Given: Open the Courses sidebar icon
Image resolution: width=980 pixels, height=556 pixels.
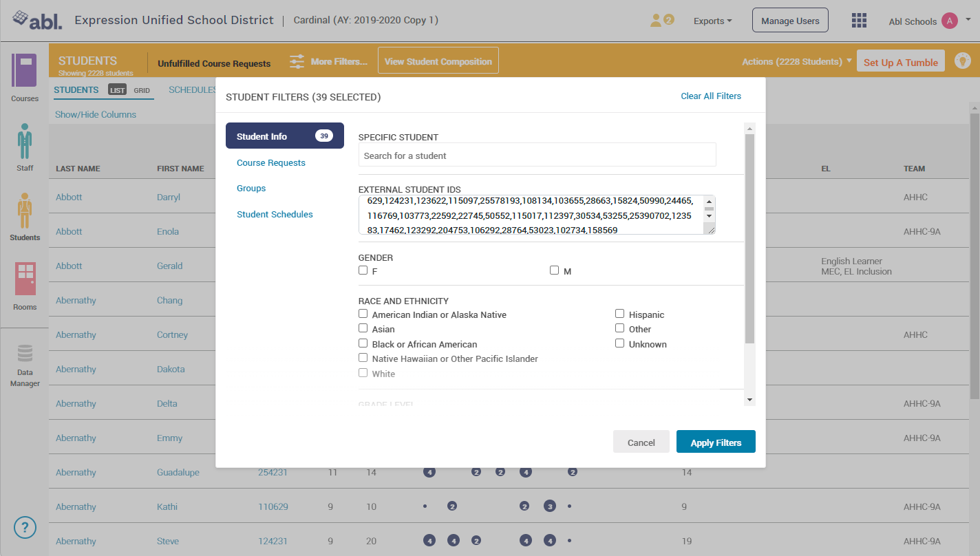Looking at the screenshot, I should 25,71.
